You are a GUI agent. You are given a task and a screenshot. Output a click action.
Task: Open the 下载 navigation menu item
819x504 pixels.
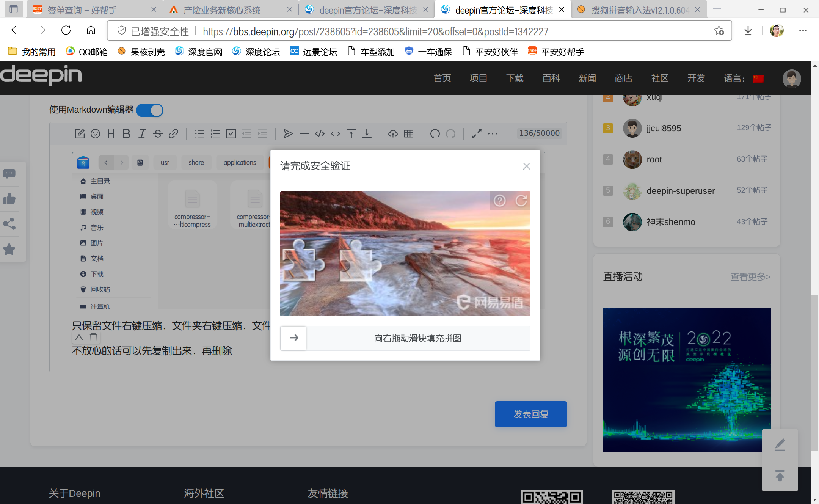tap(515, 79)
